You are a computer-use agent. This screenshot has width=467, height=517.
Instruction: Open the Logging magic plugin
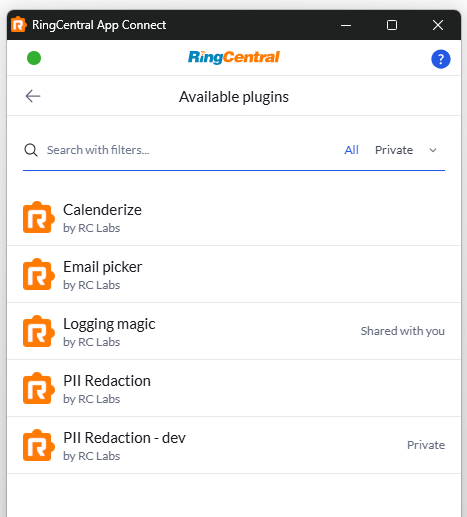pyautogui.click(x=234, y=331)
